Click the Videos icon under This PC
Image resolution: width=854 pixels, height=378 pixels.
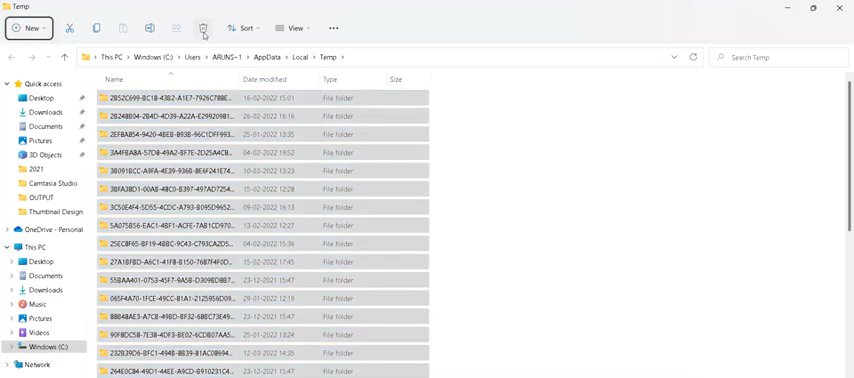coord(23,333)
